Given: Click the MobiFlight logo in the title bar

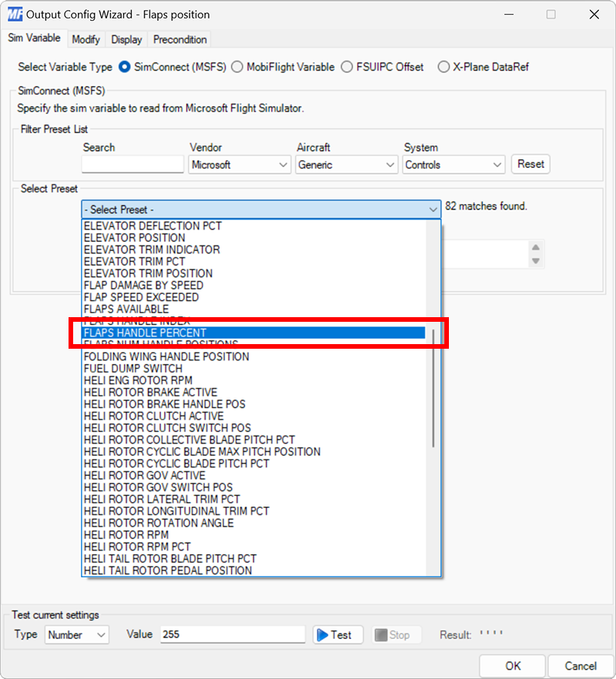Looking at the screenshot, I should coord(14,14).
